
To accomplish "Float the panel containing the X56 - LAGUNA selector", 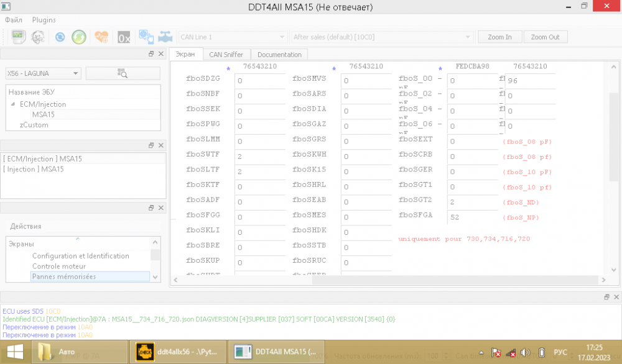I will click(x=151, y=54).
